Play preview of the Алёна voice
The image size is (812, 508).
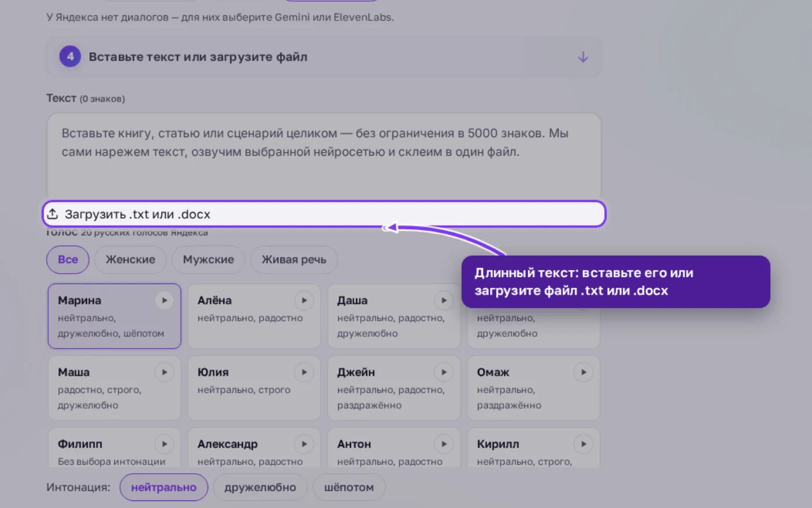[x=304, y=300]
